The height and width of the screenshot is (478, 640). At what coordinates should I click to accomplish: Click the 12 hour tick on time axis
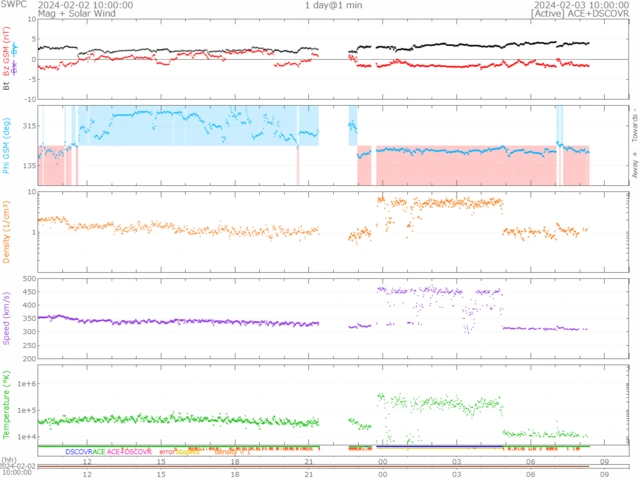tap(88, 461)
